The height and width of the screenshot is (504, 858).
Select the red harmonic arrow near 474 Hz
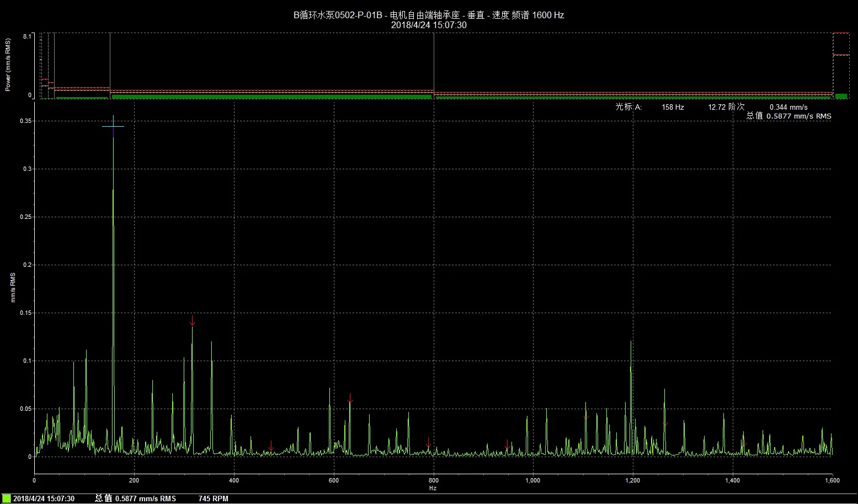pyautogui.click(x=271, y=446)
